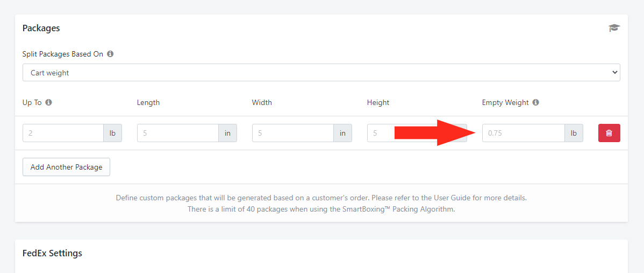
Task: Click the lb unit beside Up To
Action: coord(112,133)
